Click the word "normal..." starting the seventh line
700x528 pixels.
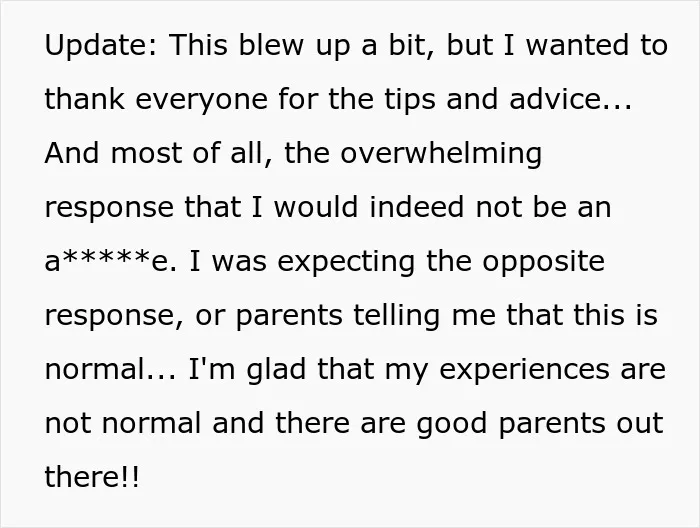tap(111, 370)
